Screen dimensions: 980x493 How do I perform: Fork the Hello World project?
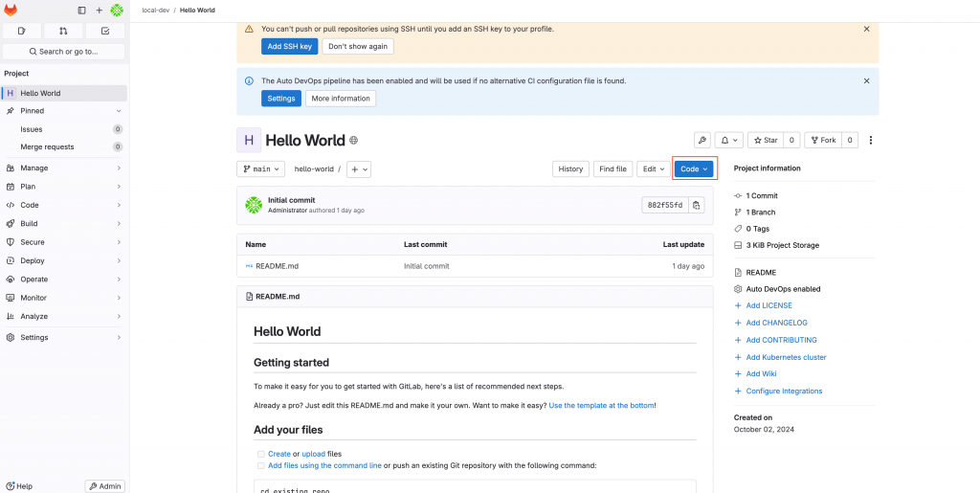click(823, 140)
